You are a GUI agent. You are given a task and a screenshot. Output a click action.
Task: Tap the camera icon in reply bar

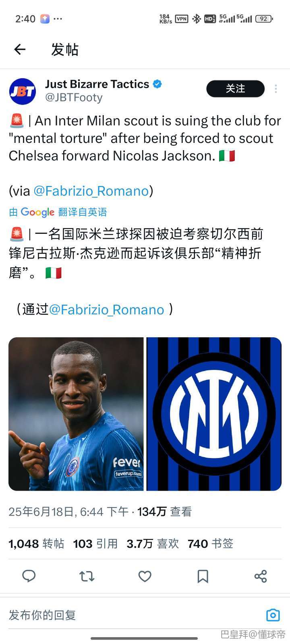pyautogui.click(x=273, y=615)
